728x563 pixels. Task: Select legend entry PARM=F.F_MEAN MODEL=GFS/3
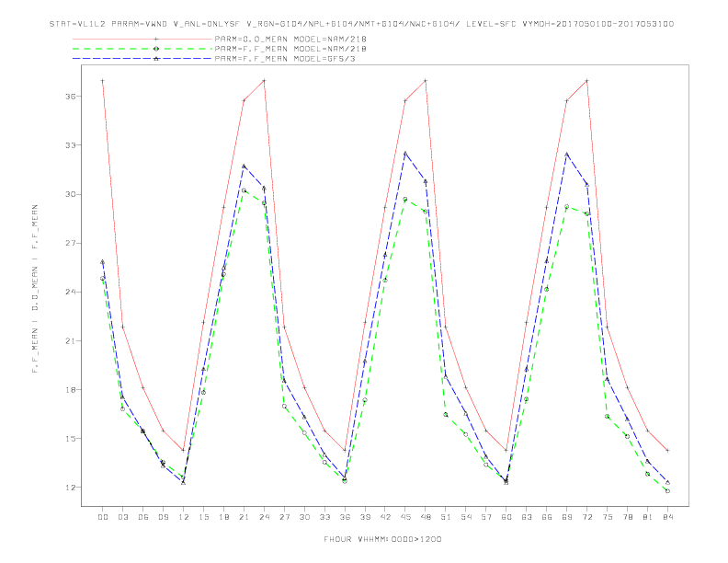point(285,59)
